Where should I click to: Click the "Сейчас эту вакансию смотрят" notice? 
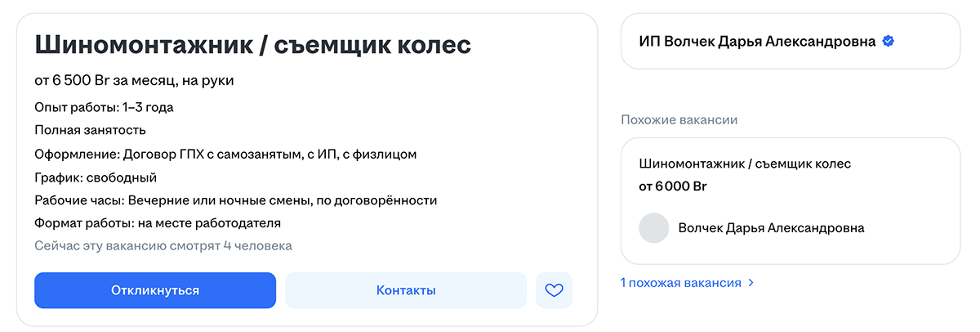point(163,245)
